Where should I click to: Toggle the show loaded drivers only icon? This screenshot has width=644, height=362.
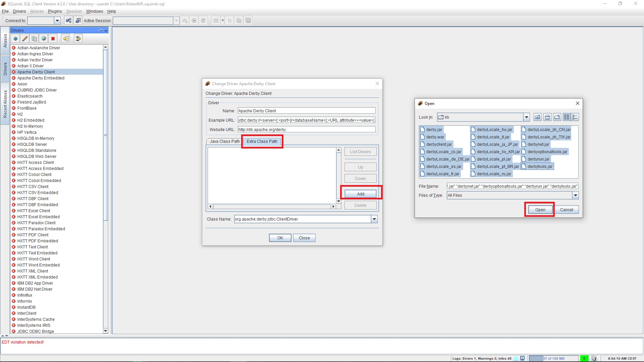click(x=78, y=39)
